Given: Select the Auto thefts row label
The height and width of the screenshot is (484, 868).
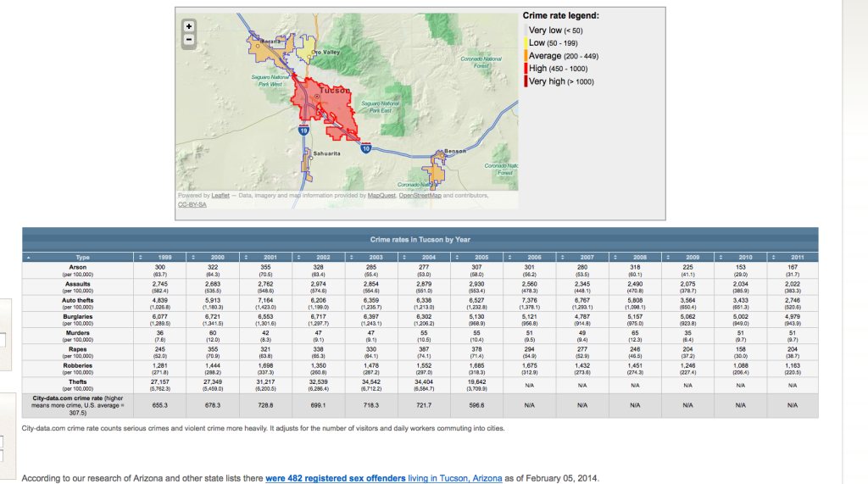Looking at the screenshot, I should (x=77, y=300).
